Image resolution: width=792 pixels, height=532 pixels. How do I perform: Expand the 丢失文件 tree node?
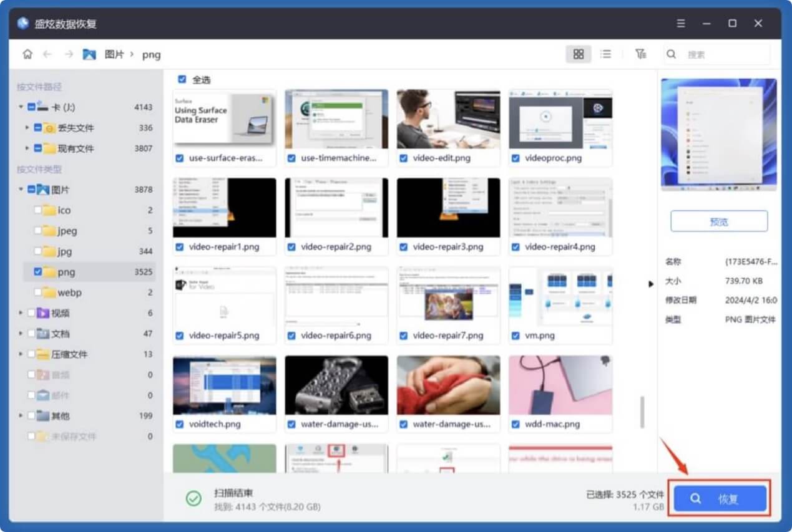click(x=27, y=128)
